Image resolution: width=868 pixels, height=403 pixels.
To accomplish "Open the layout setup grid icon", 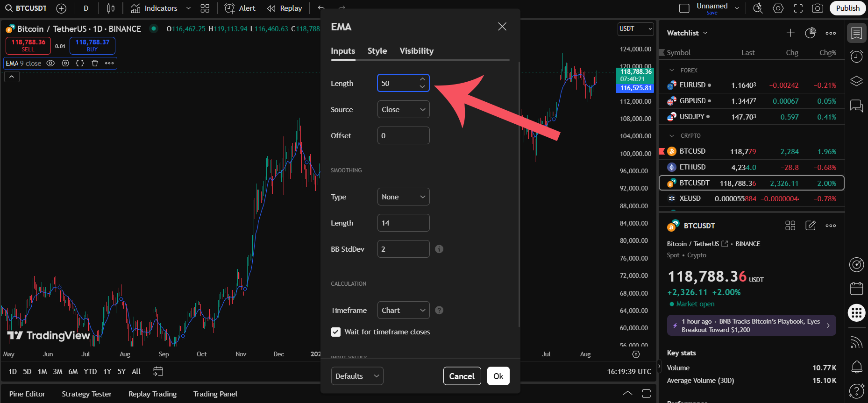I will point(205,8).
